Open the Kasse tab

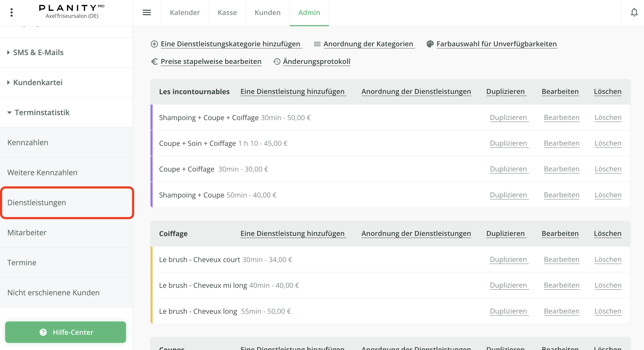click(x=227, y=12)
